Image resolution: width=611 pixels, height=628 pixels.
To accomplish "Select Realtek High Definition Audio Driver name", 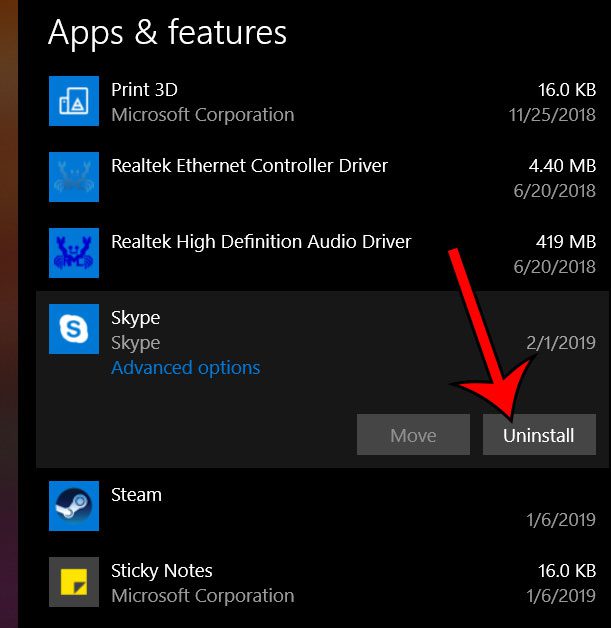I will click(x=261, y=241).
